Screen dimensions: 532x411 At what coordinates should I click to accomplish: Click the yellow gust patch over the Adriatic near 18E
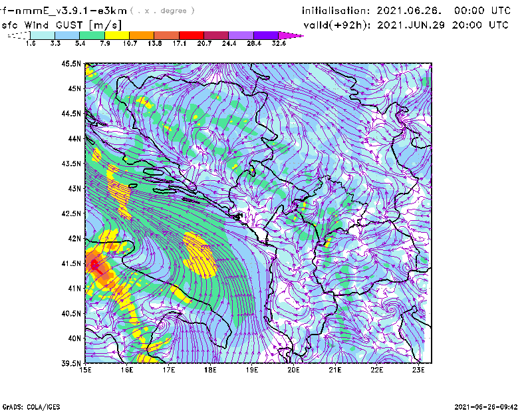click(200, 255)
